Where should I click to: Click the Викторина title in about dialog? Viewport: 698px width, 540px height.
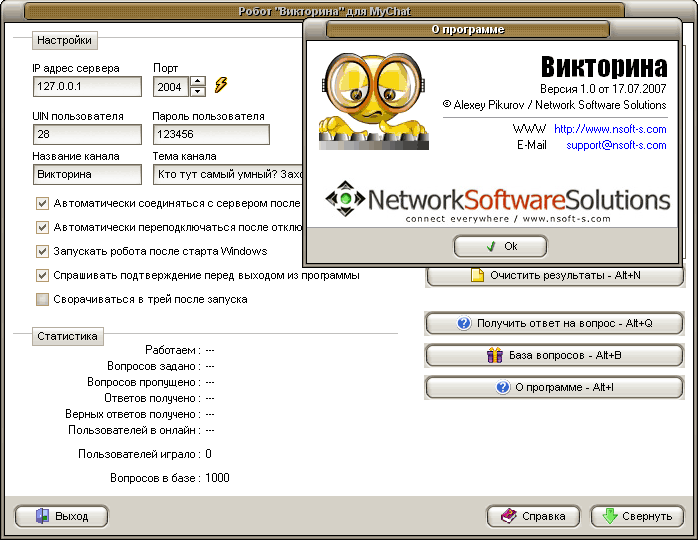point(604,67)
